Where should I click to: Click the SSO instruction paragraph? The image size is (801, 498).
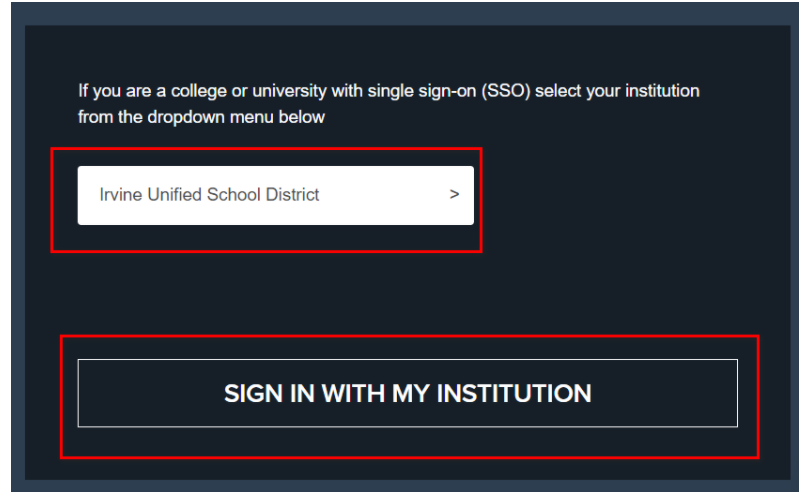(x=389, y=104)
